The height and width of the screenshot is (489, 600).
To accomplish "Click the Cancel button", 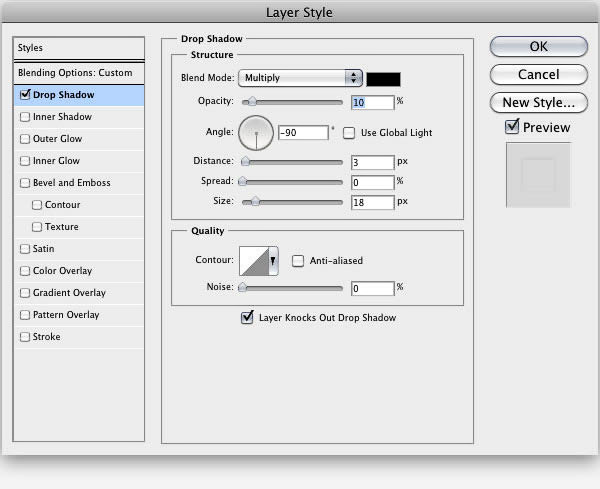I will (538, 74).
